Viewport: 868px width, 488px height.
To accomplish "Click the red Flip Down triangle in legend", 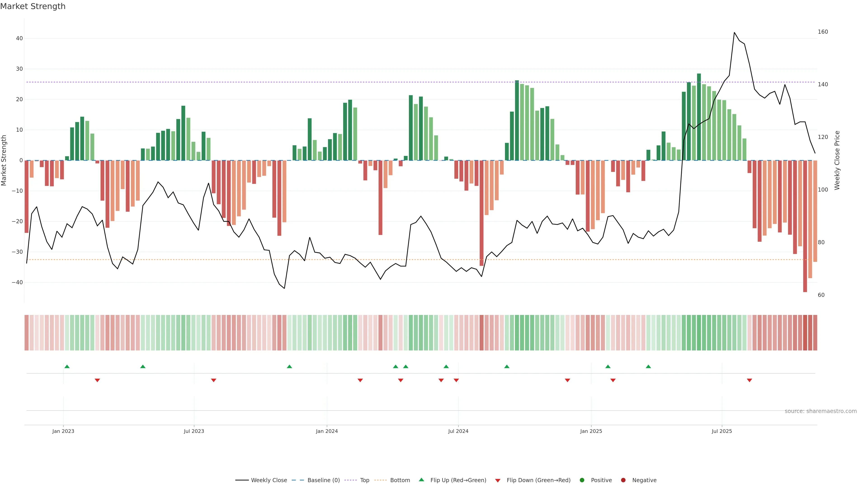I will tap(498, 481).
